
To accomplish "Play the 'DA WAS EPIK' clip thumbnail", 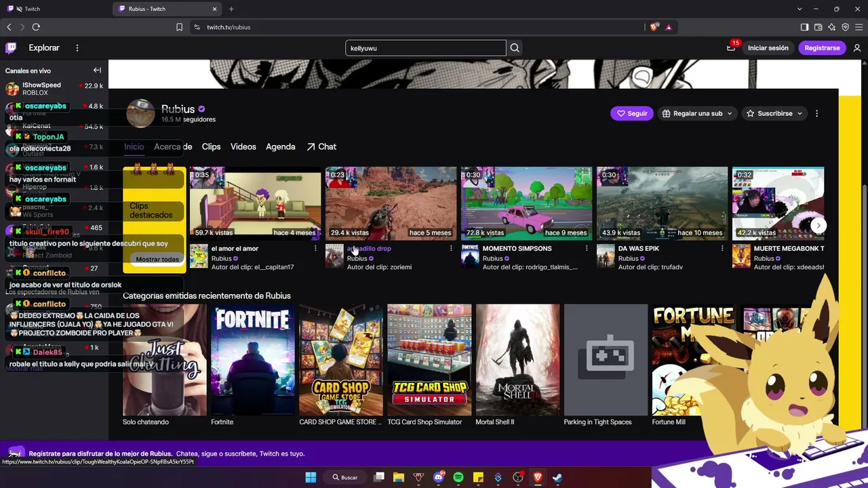I will [663, 203].
